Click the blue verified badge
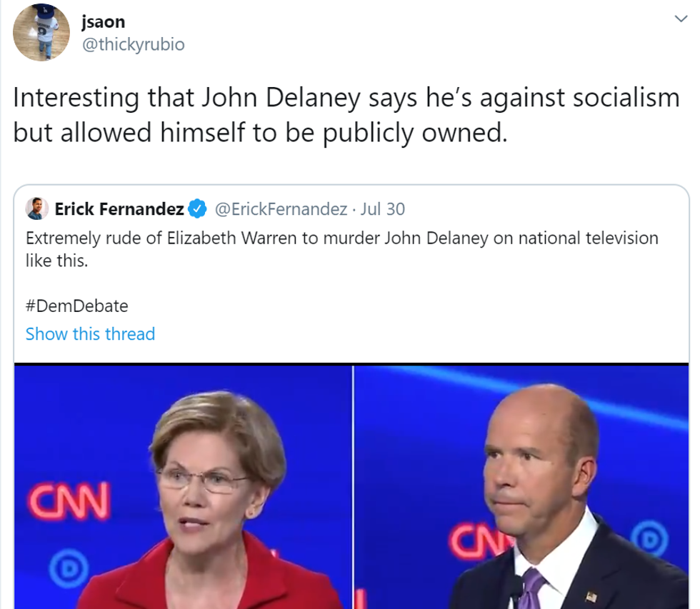The height and width of the screenshot is (609, 700). [x=198, y=209]
